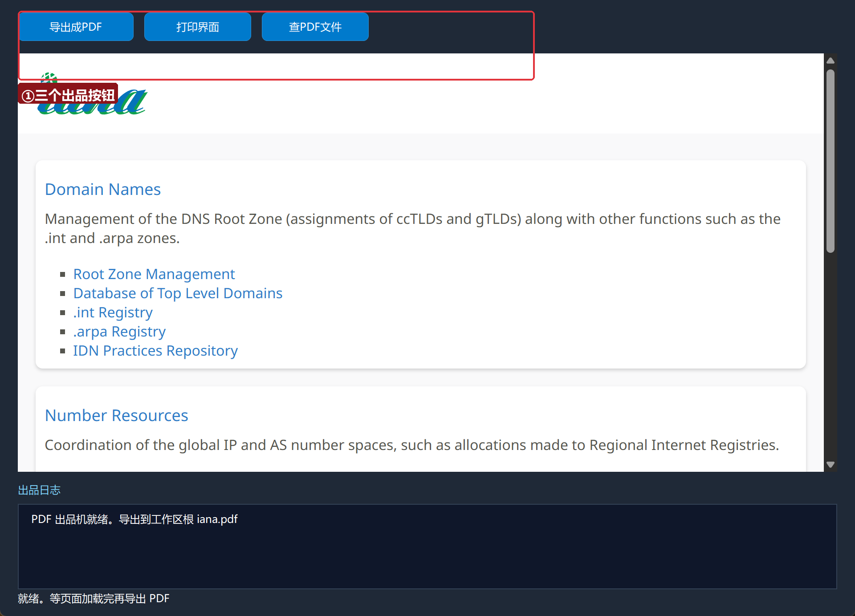Screen dimensions: 855x616
Task: Open Database of Top Level Domains link
Action: pyautogui.click(x=178, y=293)
